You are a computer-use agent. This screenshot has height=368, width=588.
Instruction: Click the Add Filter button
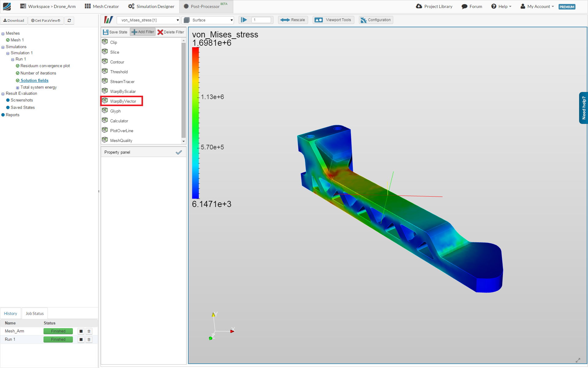(x=143, y=32)
